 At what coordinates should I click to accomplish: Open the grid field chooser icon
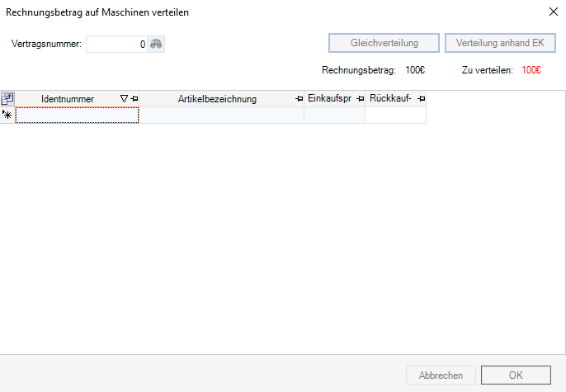[x=7, y=99]
